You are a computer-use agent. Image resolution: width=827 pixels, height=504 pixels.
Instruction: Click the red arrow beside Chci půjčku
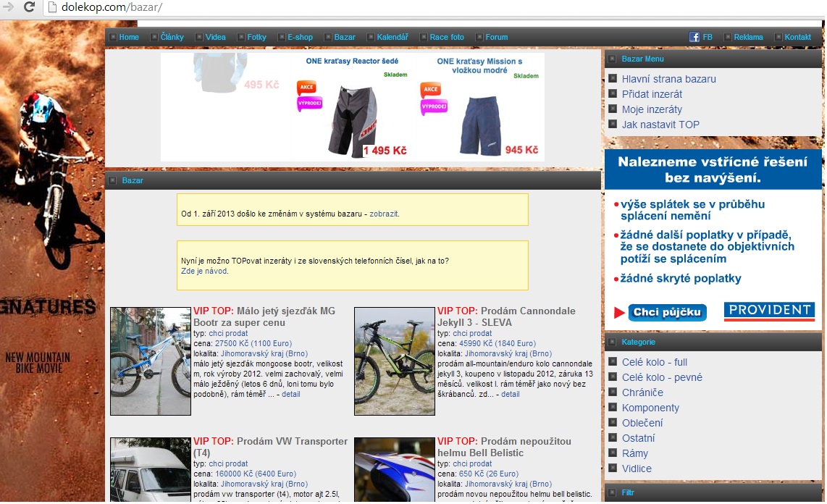point(618,313)
